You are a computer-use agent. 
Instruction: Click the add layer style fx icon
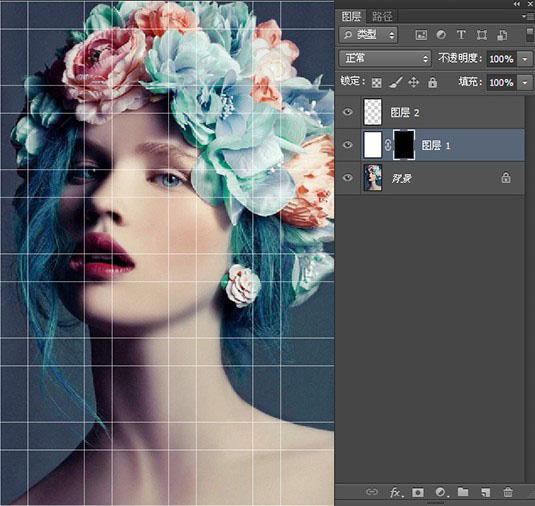[x=396, y=492]
